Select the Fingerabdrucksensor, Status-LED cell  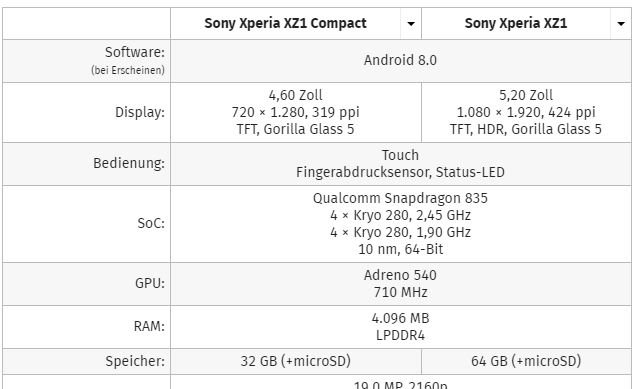(x=401, y=164)
